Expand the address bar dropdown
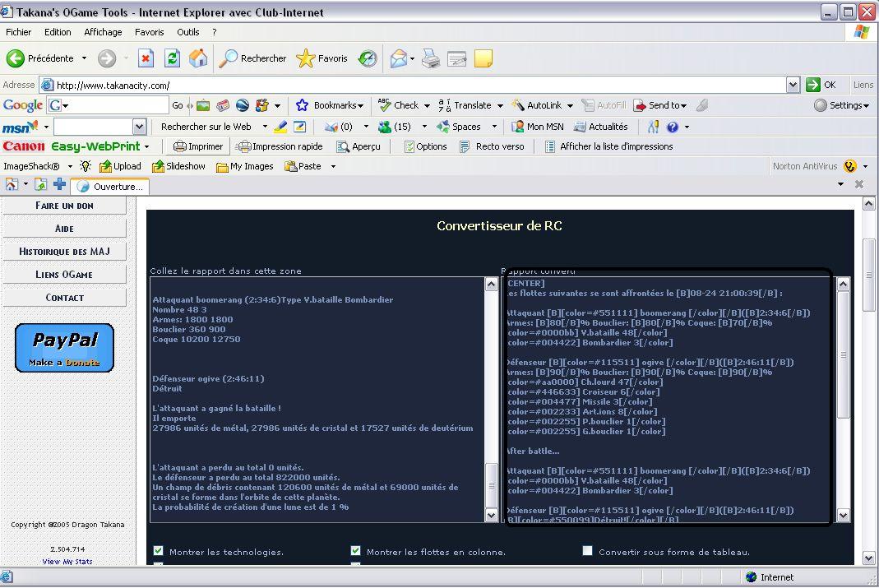This screenshot has width=879, height=588. [793, 85]
